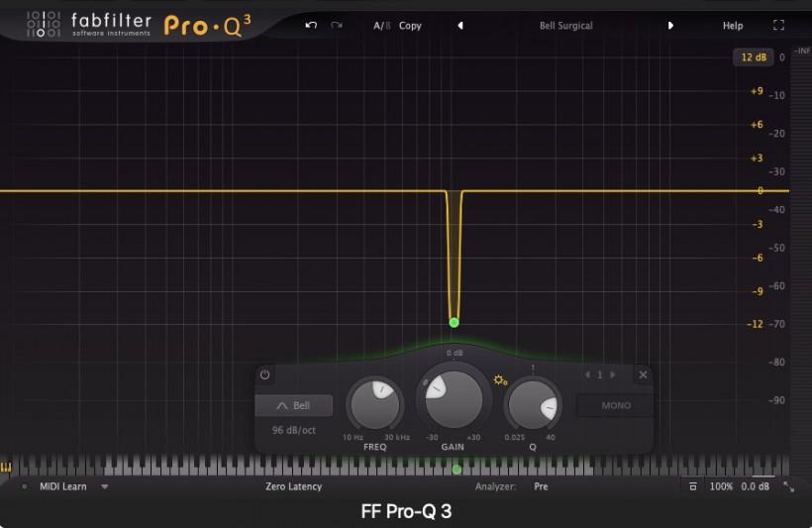Screen dimensions: 812x528
Task: Select next band with right arrow
Action: (613, 374)
